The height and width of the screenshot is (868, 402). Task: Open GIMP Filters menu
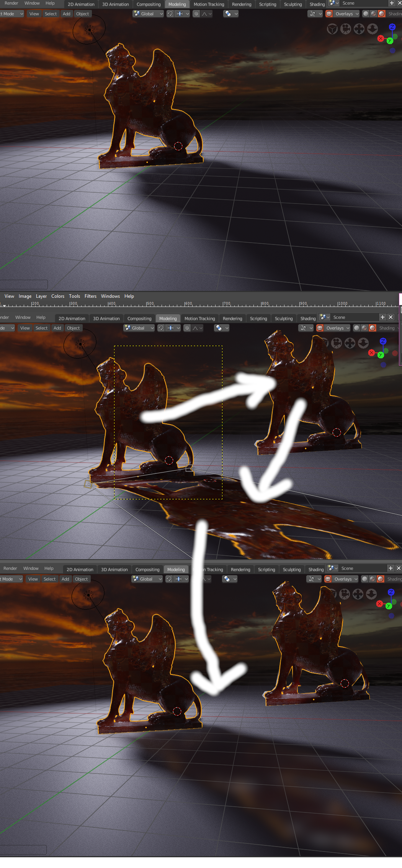(x=90, y=296)
